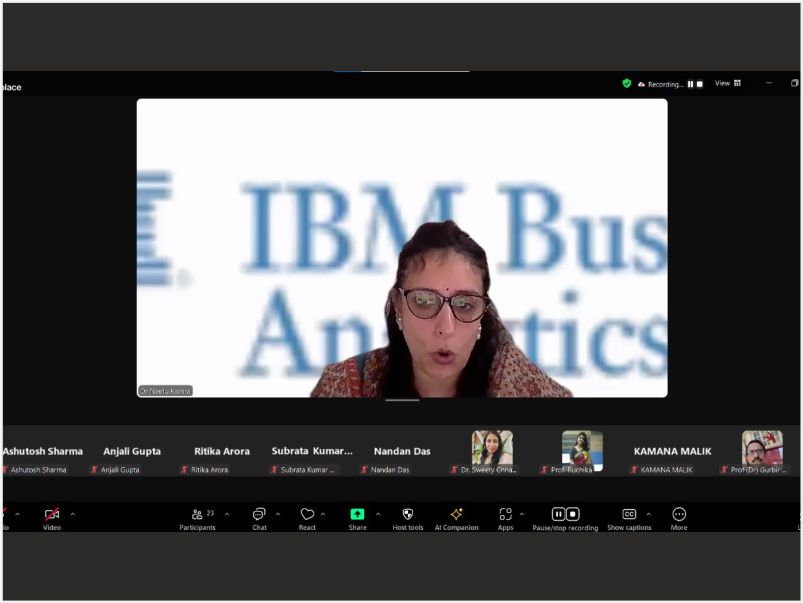
Task: Open Host tools shield icon
Action: coord(407,515)
